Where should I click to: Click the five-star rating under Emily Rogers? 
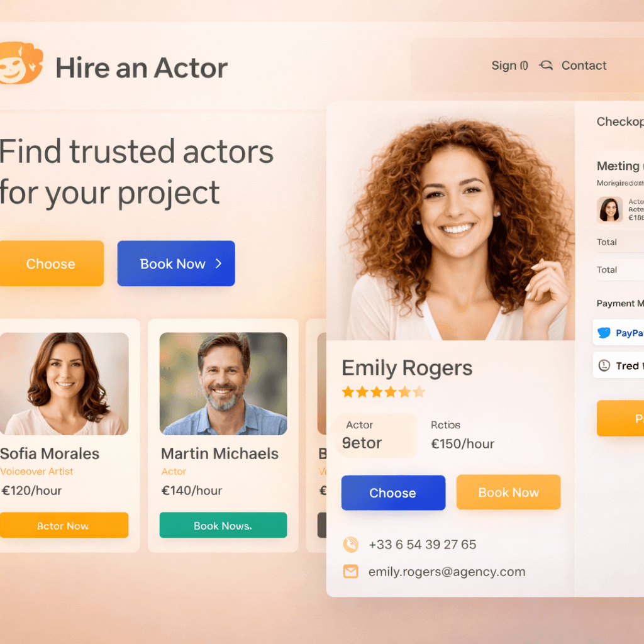tap(383, 392)
